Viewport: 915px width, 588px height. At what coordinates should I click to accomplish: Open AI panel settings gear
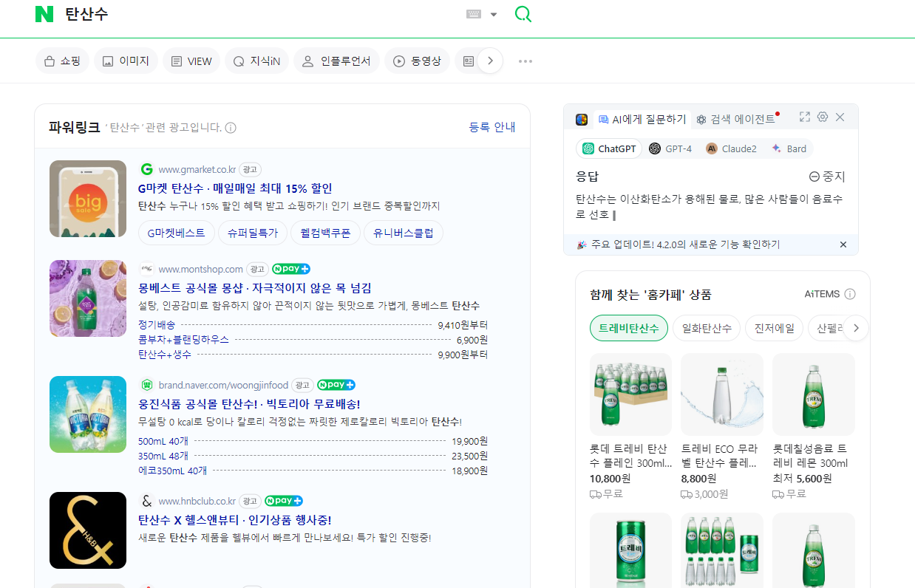click(823, 117)
